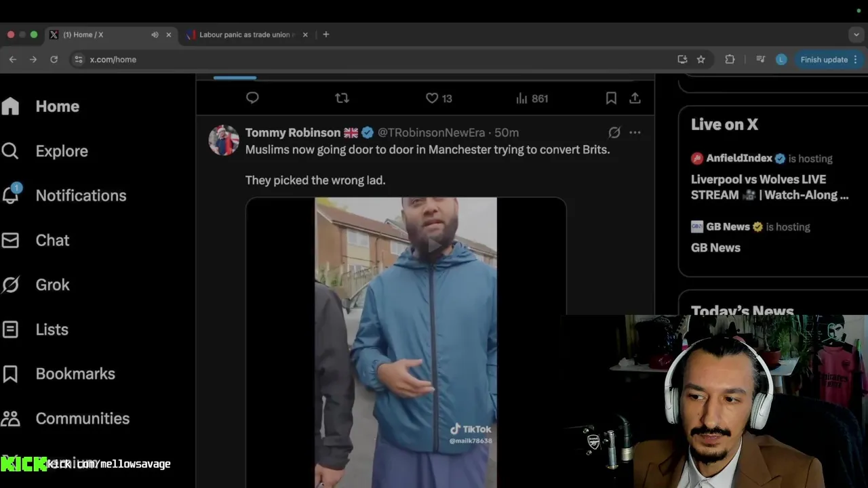The image size is (868, 488).
Task: Expand the tab search dropdown
Action: coord(856,35)
